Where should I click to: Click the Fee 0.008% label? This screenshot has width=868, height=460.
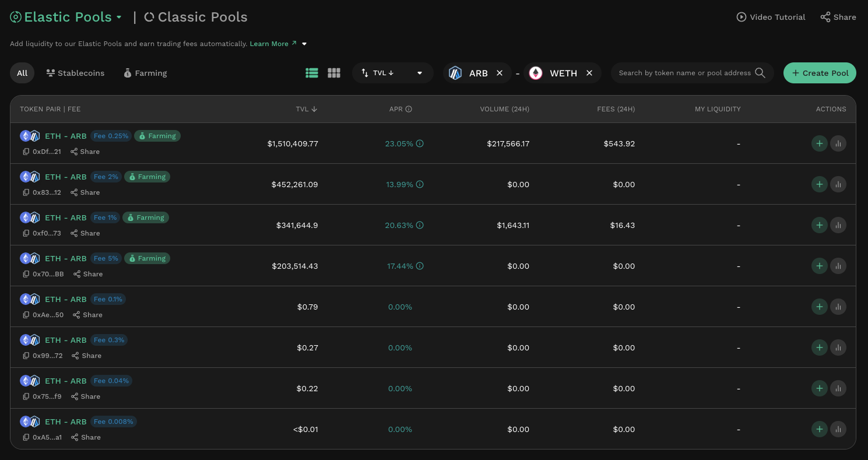[x=114, y=422]
